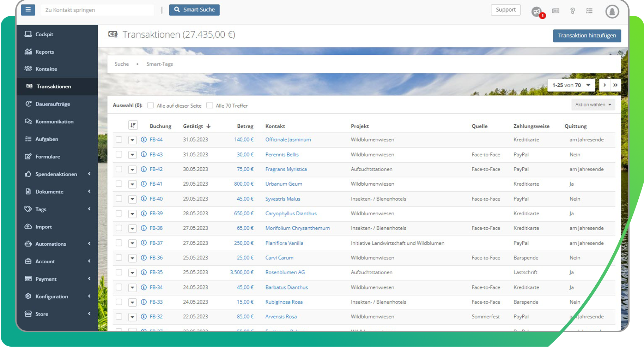The image size is (644, 347).
Task: Click the 'Zu Kontakt springen' input field
Action: (97, 10)
